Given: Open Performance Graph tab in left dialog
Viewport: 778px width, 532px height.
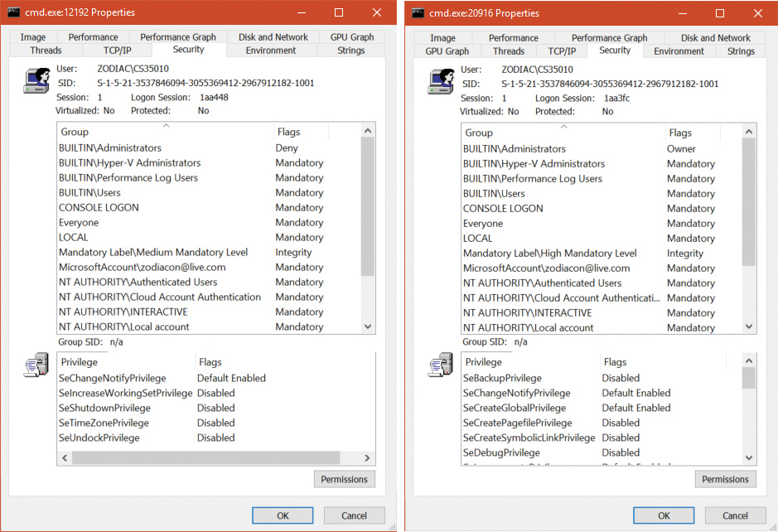Looking at the screenshot, I should [177, 37].
